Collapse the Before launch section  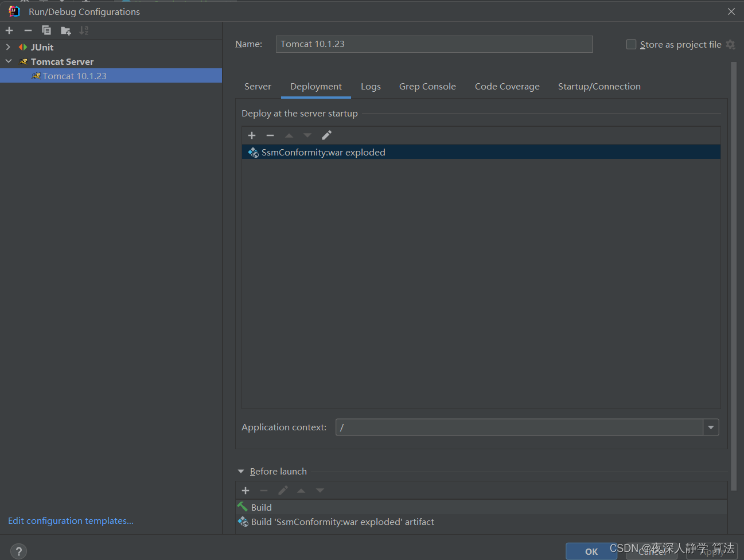pyautogui.click(x=241, y=472)
